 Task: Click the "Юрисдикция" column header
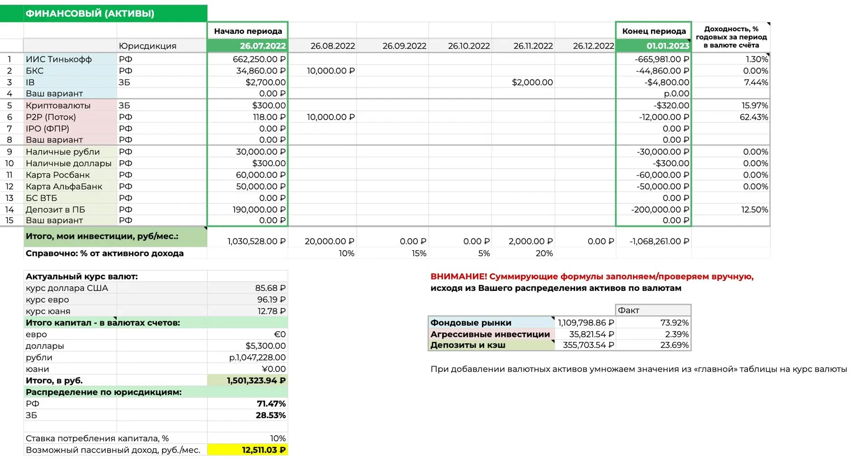(x=161, y=46)
